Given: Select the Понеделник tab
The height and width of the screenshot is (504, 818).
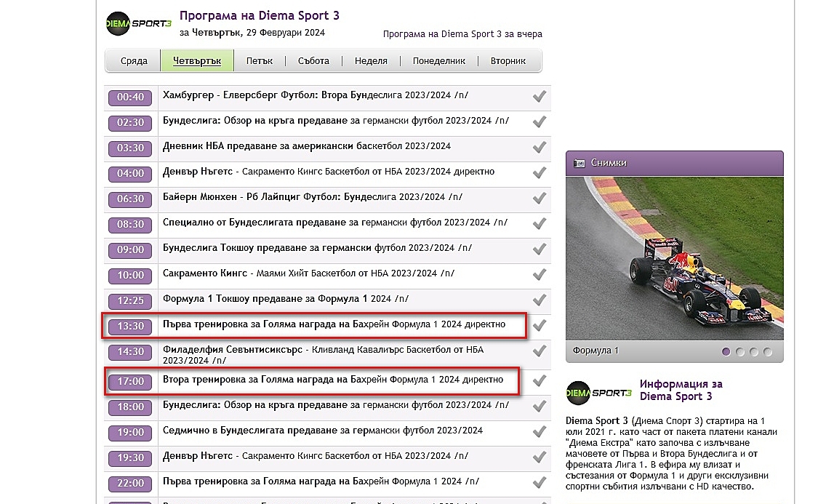Looking at the screenshot, I should [438, 61].
